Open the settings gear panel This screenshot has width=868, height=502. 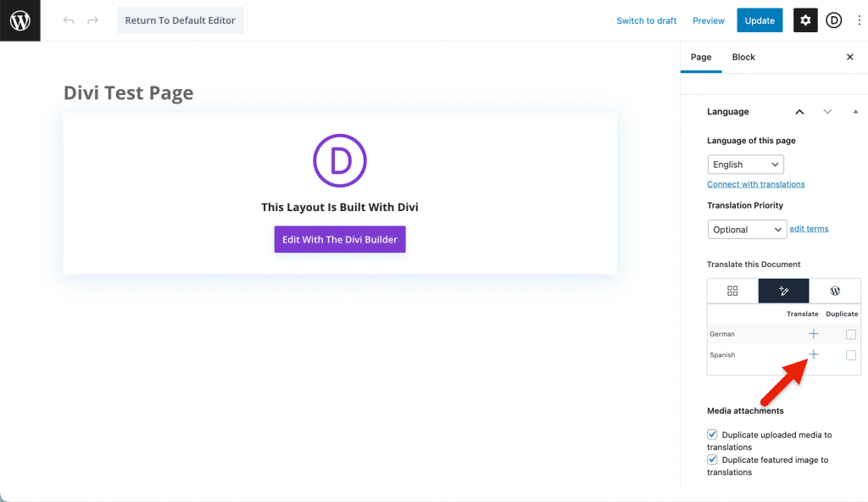pyautogui.click(x=805, y=20)
